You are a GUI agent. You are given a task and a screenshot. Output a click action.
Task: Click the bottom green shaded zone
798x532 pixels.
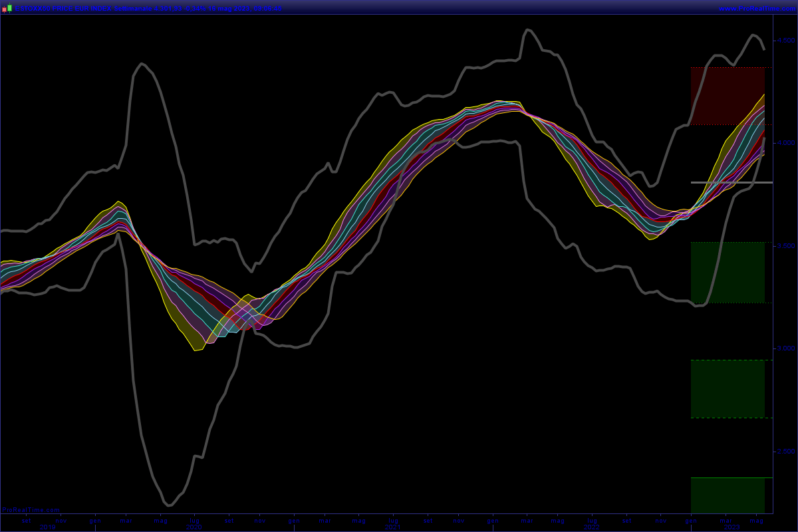[727, 495]
